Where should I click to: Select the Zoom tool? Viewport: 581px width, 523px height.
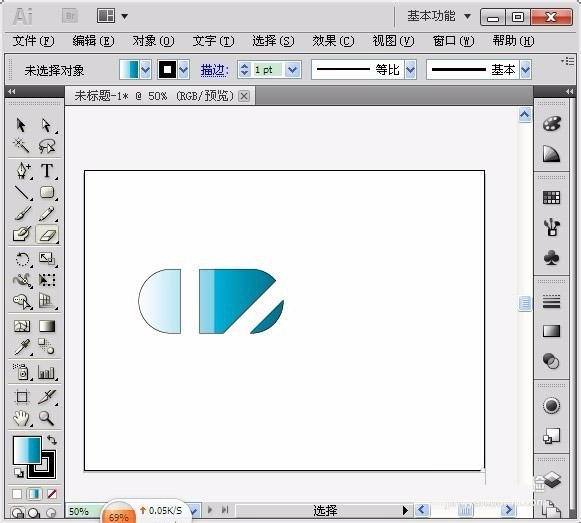(x=47, y=418)
